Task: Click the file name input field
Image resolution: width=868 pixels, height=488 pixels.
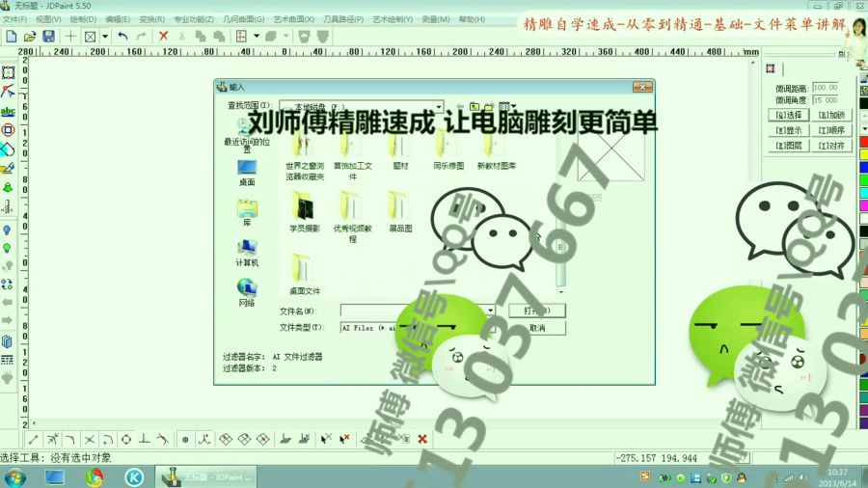Action: (413, 311)
